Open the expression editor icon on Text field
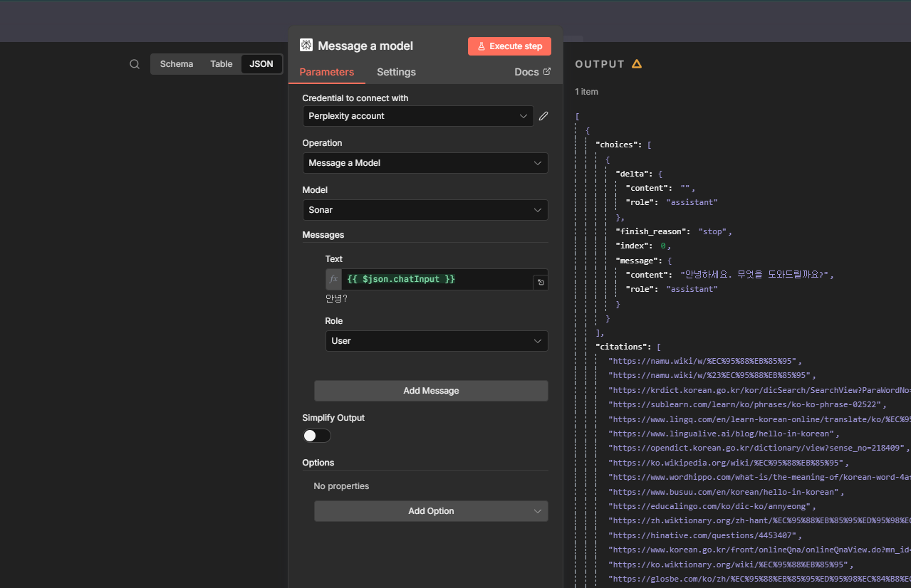Screen dimensions: 911x588 pyautogui.click(x=541, y=283)
